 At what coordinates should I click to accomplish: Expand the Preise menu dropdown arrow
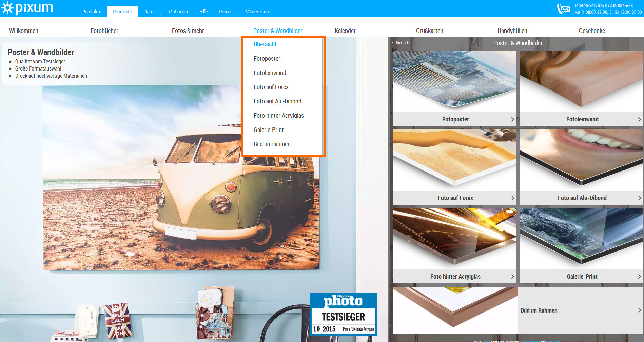pos(238,14)
